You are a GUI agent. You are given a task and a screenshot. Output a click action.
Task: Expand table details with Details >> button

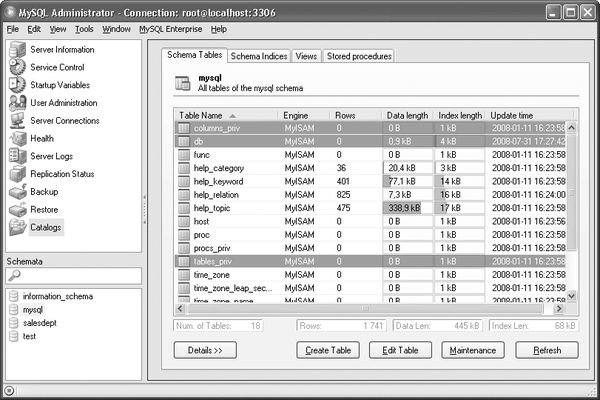(x=204, y=350)
